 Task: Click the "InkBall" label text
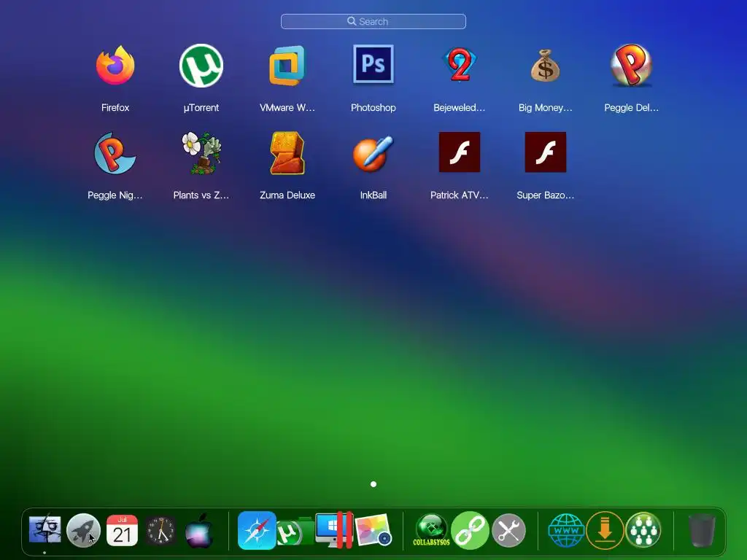click(x=373, y=195)
